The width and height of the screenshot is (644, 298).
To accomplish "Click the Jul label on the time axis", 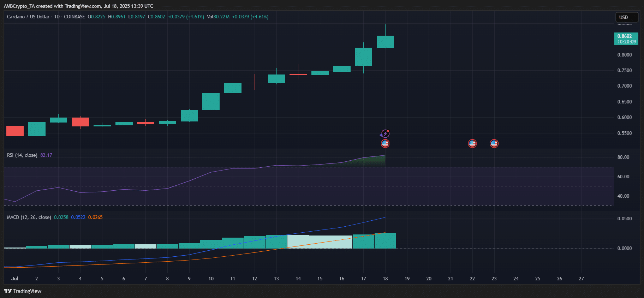I will click(15, 279).
